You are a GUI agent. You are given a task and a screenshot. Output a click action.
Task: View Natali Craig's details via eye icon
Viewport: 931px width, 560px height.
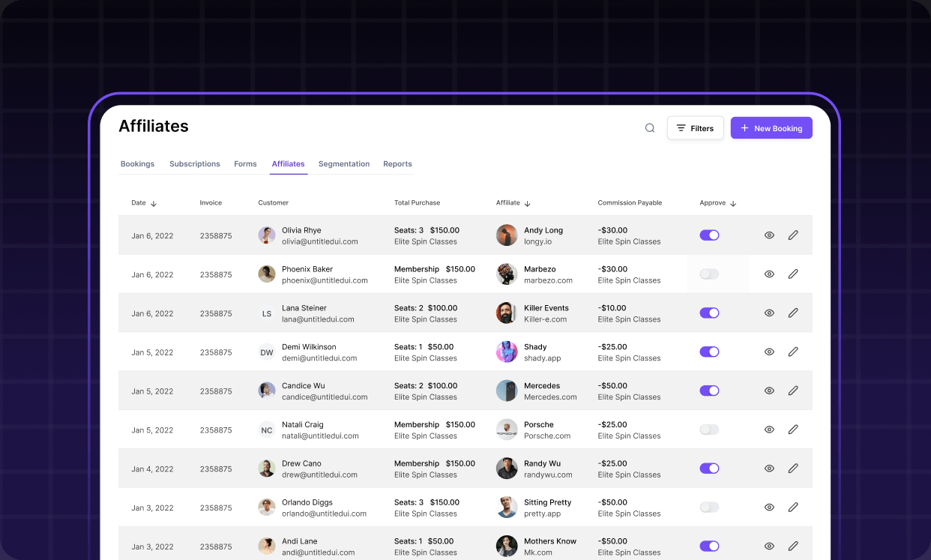[769, 430]
